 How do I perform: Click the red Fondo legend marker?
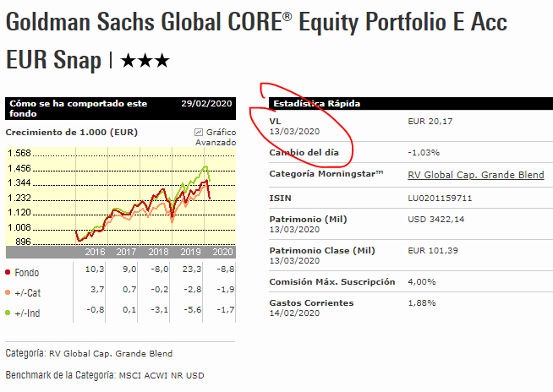pos(8,273)
